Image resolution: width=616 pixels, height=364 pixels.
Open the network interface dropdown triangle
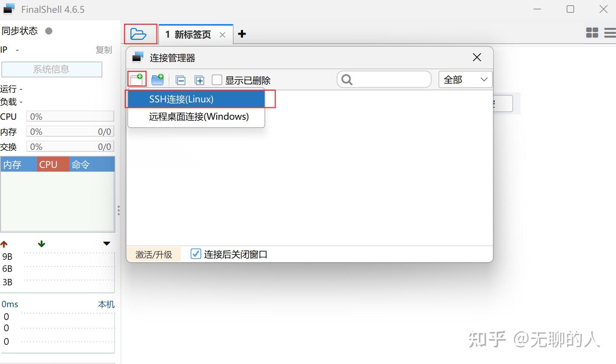coord(107,244)
